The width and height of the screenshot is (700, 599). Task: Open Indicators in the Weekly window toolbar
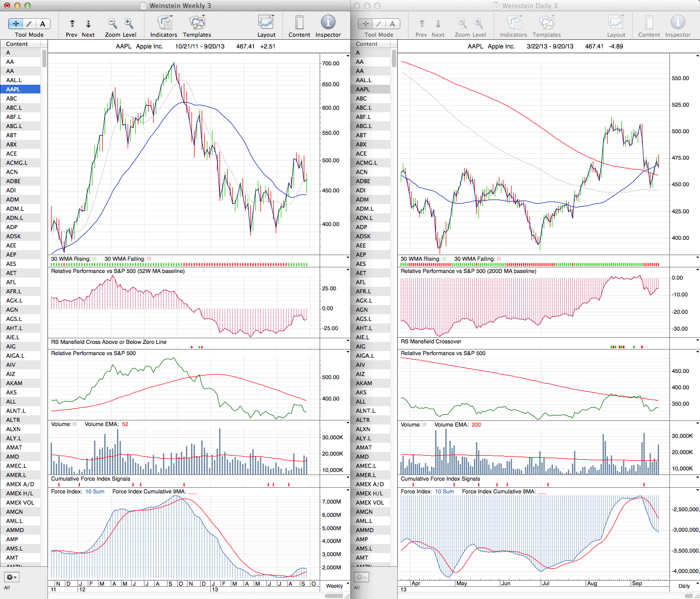click(164, 23)
